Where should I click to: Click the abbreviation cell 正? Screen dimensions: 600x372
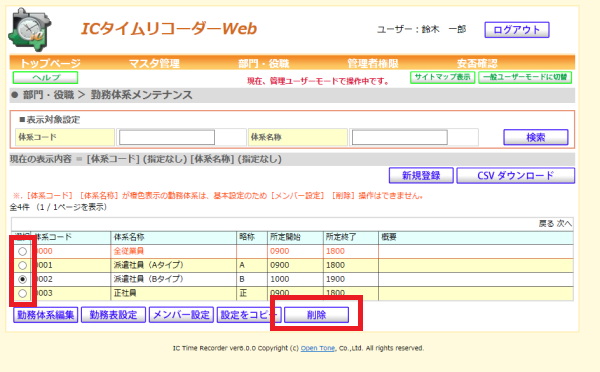pos(252,294)
